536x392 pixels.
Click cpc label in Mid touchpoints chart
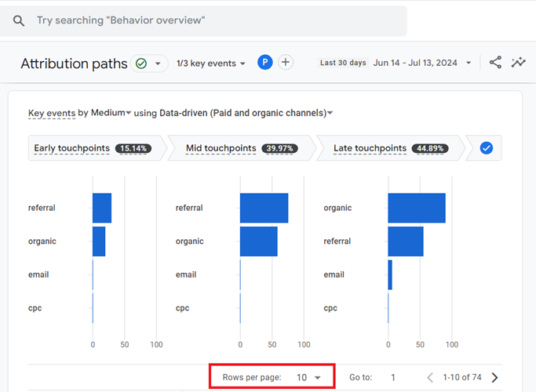(183, 308)
